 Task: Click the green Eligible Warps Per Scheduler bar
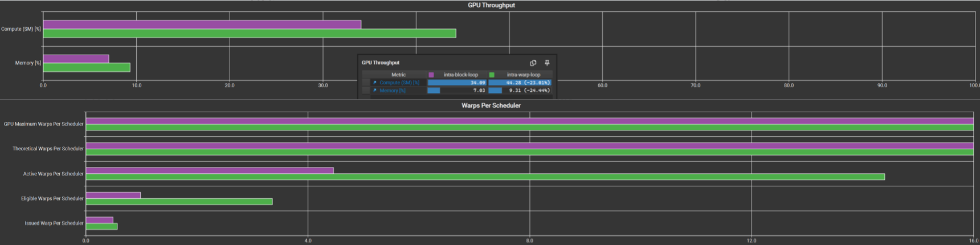[179, 202]
